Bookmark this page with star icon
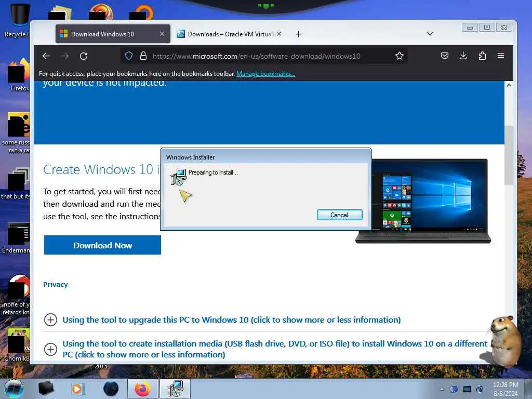This screenshot has width=532, height=399. (400, 56)
